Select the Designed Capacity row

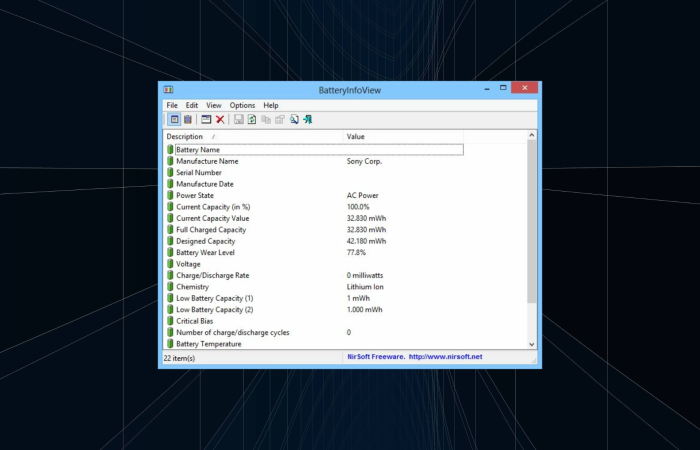[315, 241]
